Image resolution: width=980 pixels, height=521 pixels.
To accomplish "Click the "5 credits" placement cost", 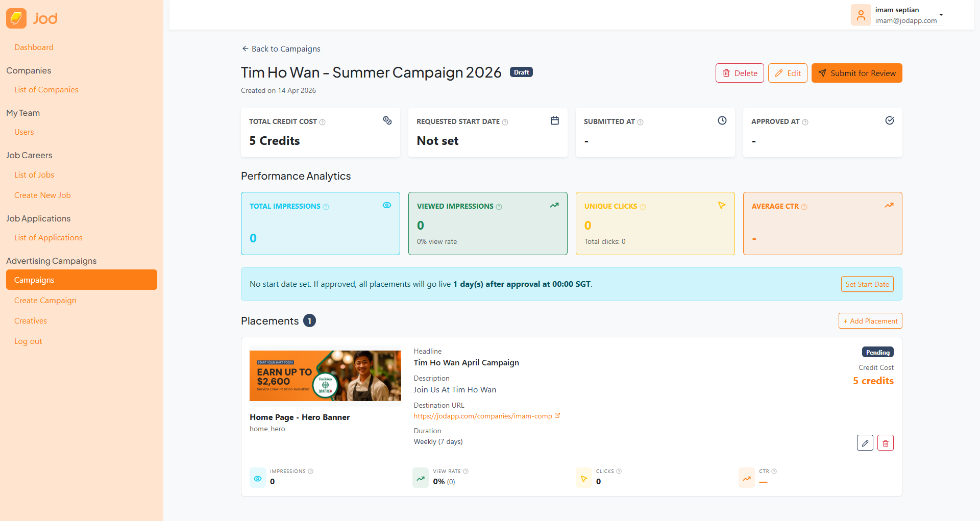I will point(873,381).
